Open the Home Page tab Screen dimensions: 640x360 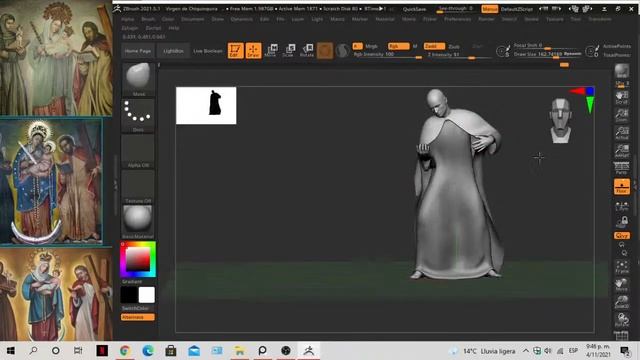[x=138, y=51]
